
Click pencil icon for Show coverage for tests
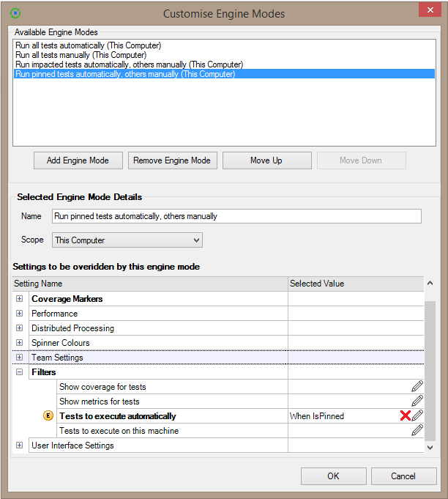point(417,387)
